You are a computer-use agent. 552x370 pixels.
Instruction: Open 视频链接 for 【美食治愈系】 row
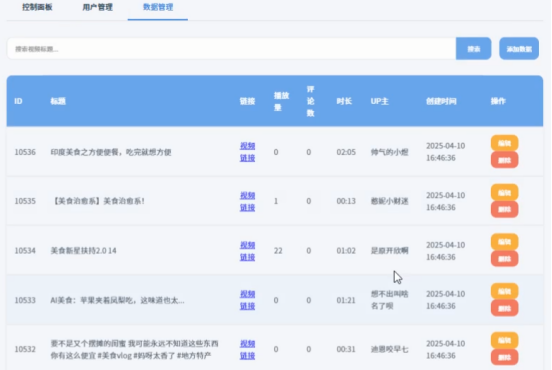coord(247,201)
